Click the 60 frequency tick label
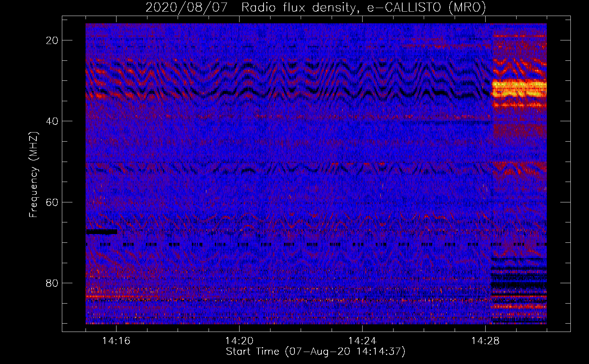 point(52,202)
